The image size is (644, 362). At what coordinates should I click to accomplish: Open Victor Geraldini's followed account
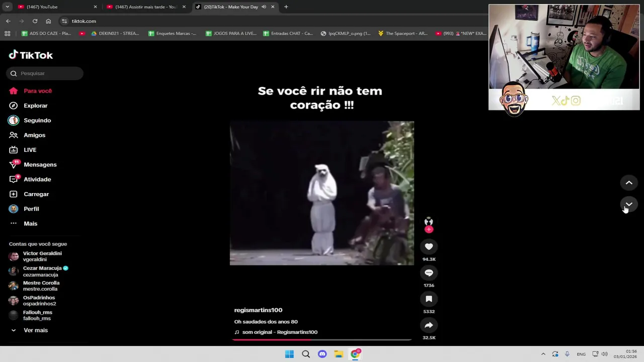36,256
